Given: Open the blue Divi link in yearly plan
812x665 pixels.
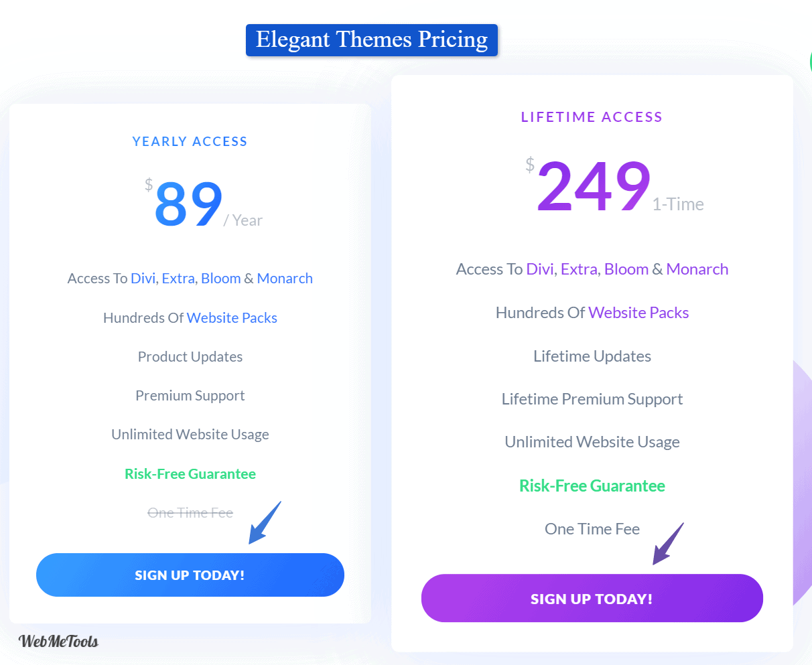Looking at the screenshot, I should coord(143,279).
